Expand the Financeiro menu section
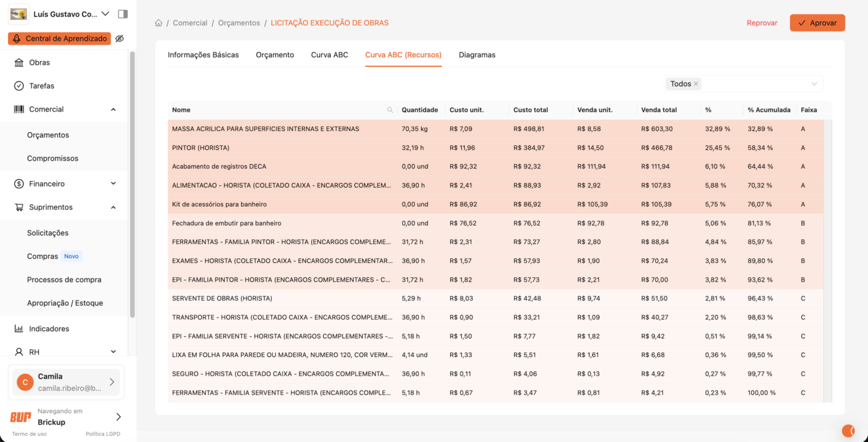 tap(113, 184)
